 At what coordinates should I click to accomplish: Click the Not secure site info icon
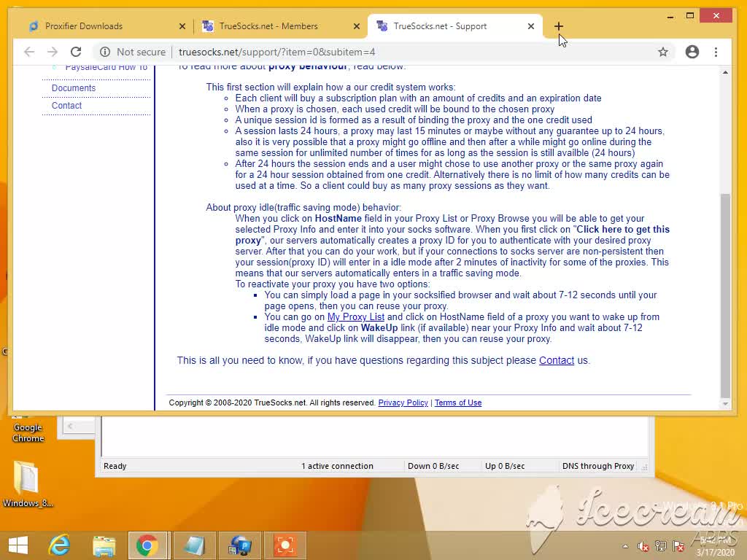[x=105, y=52]
